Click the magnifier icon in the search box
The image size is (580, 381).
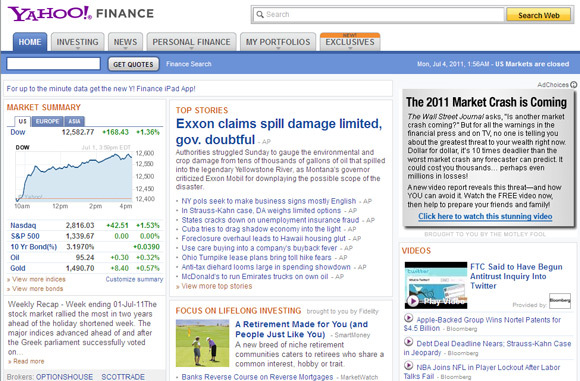pyautogui.click(x=260, y=14)
